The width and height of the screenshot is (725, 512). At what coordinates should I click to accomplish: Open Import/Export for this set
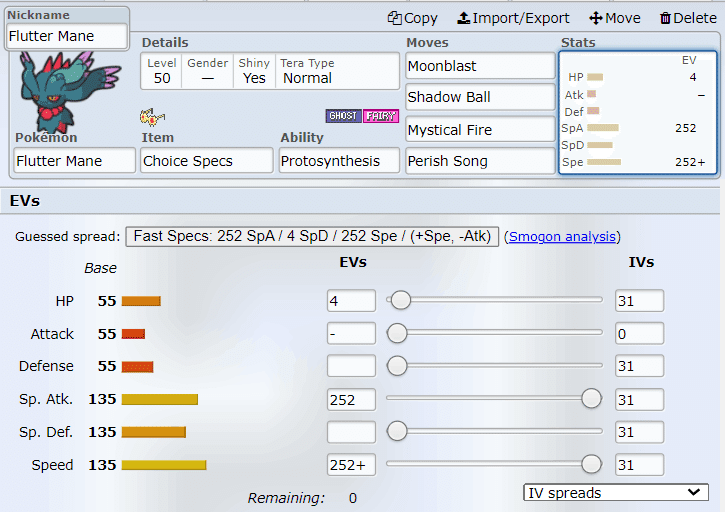(x=513, y=18)
